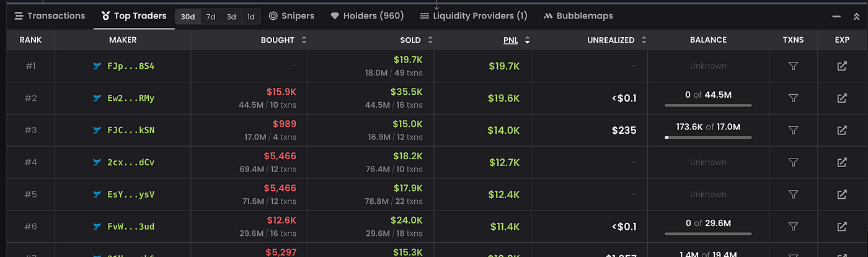Open the Holders (960) tab
The height and width of the screenshot is (257, 868).
[367, 16]
